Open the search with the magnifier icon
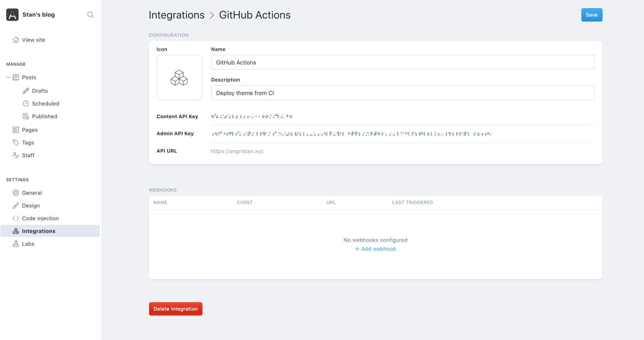Viewport: 644px width, 340px height. point(90,15)
